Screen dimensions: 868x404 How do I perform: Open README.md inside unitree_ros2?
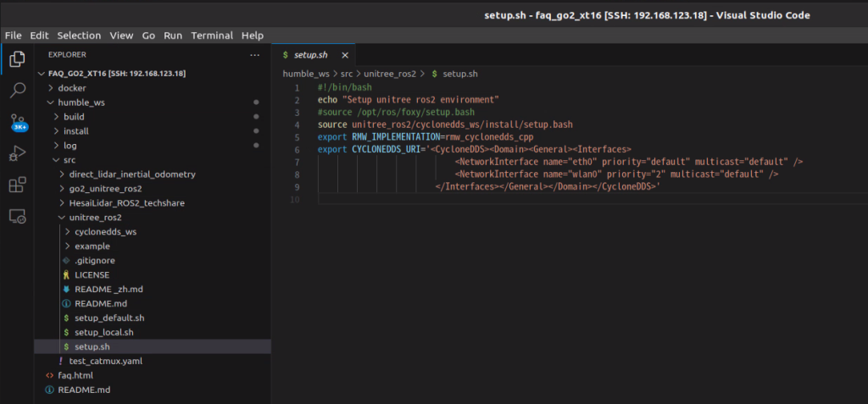pyautogui.click(x=101, y=303)
